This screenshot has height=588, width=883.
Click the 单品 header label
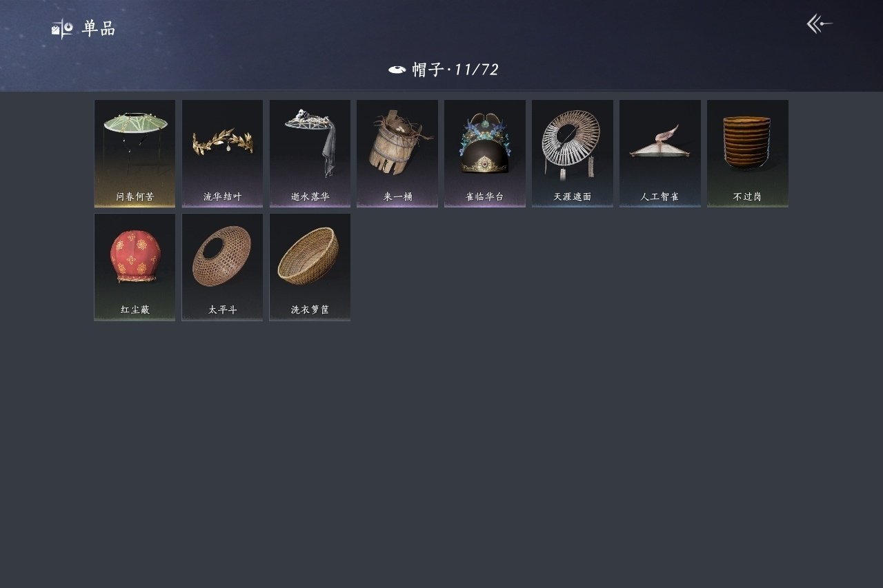(x=99, y=28)
